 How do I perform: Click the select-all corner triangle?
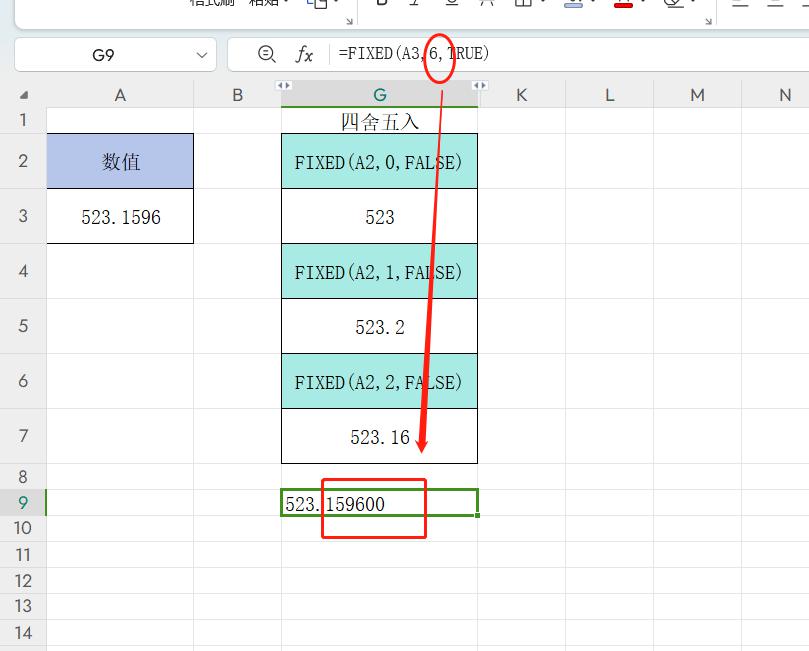click(x=24, y=95)
